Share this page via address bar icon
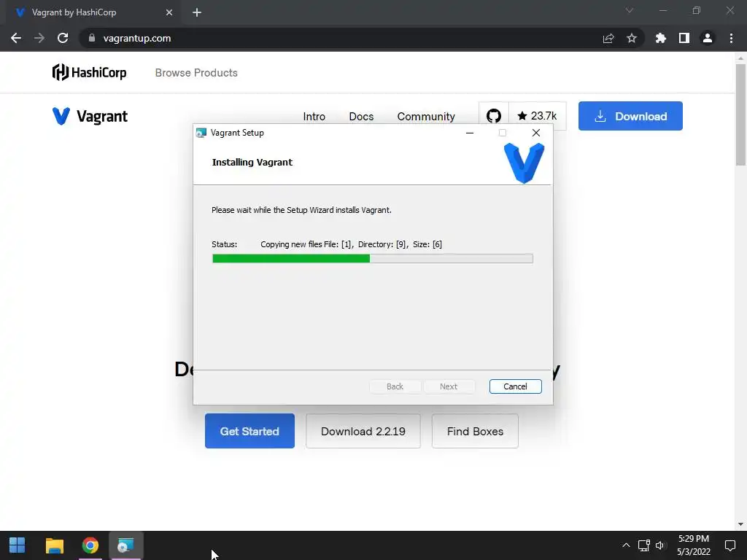Viewport: 747px width, 560px height. click(608, 38)
